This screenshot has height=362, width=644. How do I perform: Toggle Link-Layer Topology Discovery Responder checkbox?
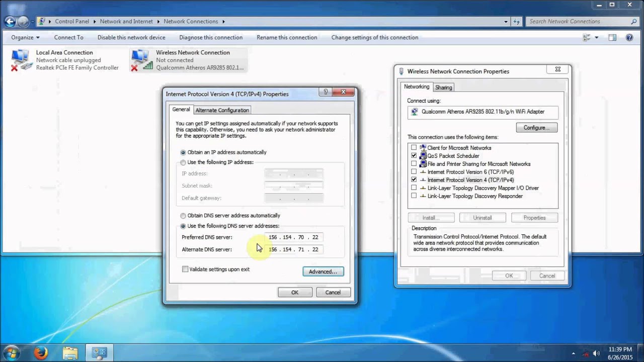pos(414,196)
